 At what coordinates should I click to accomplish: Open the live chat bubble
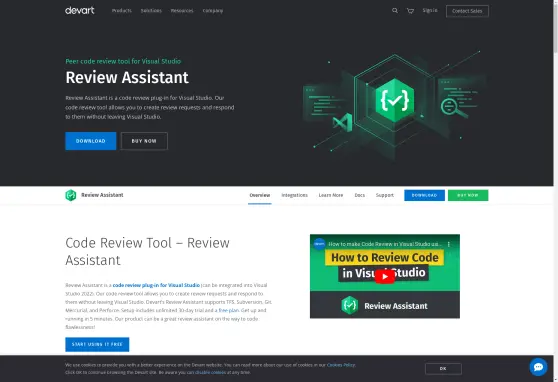coord(538,367)
